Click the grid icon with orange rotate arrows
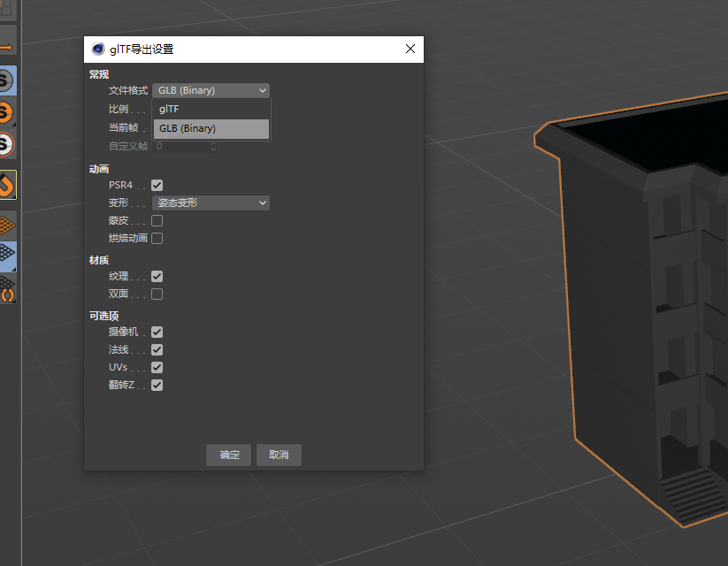Viewport: 728px width, 566px height. coord(7,289)
